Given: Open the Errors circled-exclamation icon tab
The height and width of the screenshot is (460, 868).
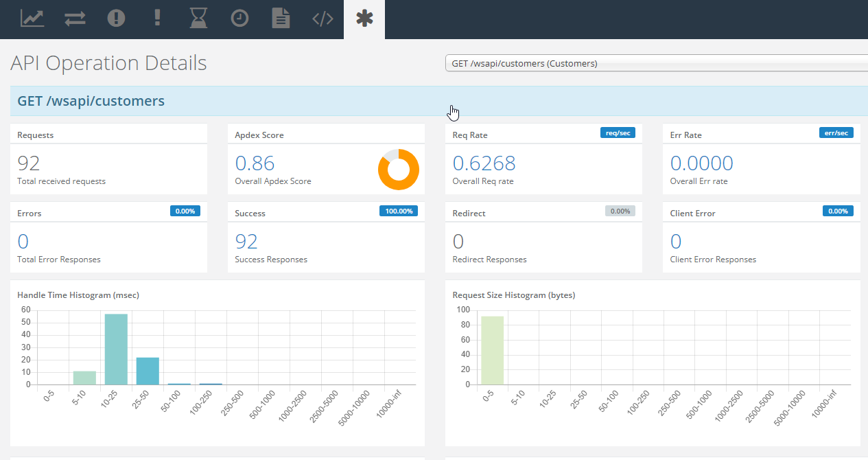Looking at the screenshot, I should coord(117,19).
